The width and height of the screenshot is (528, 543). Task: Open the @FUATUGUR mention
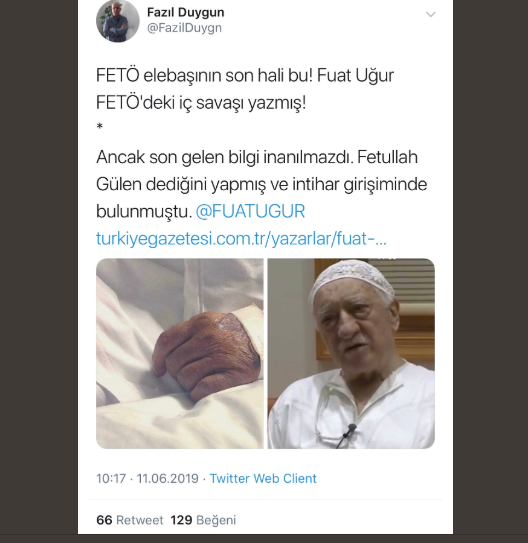tap(250, 211)
